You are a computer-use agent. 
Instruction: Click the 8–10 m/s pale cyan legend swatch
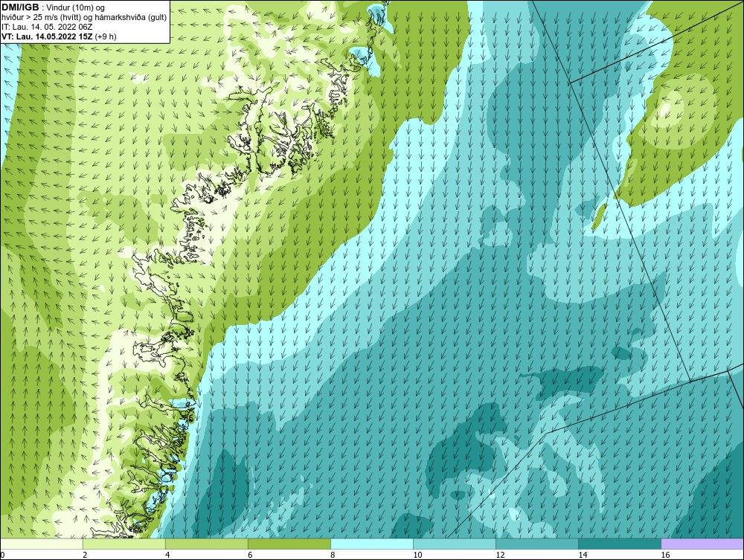[x=371, y=544]
